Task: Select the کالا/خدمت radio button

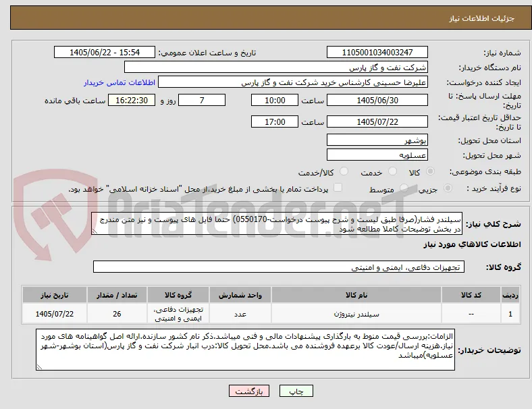Action: tap(344, 171)
